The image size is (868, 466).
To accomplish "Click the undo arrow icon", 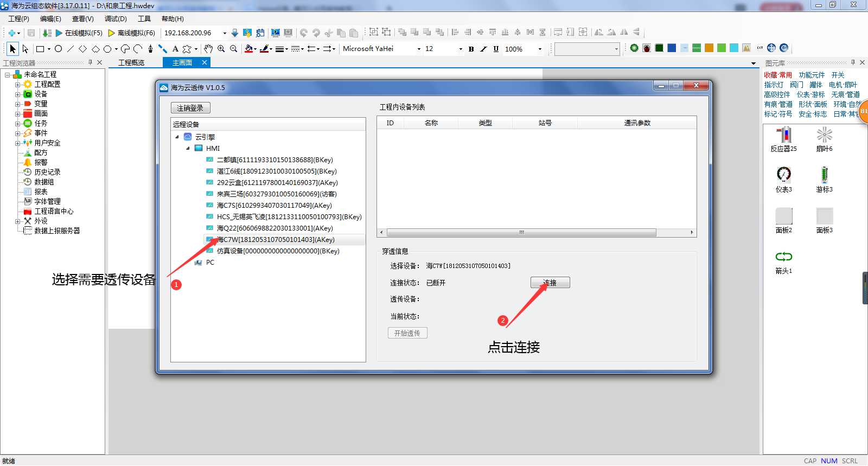I will (304, 33).
